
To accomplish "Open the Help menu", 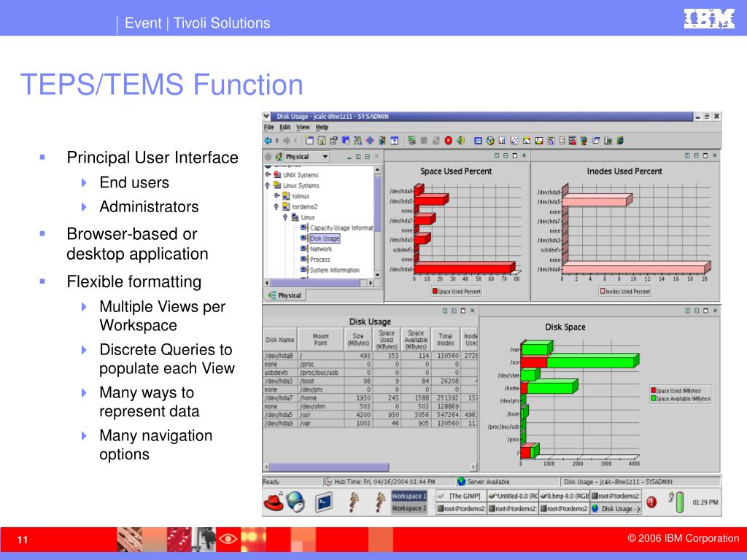I will [322, 127].
